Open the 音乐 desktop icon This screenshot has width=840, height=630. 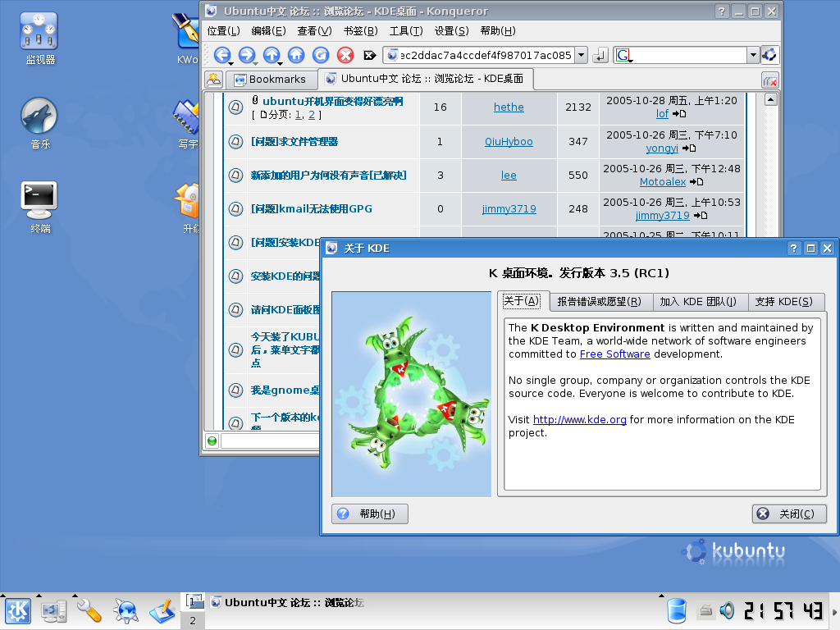pos(39,123)
